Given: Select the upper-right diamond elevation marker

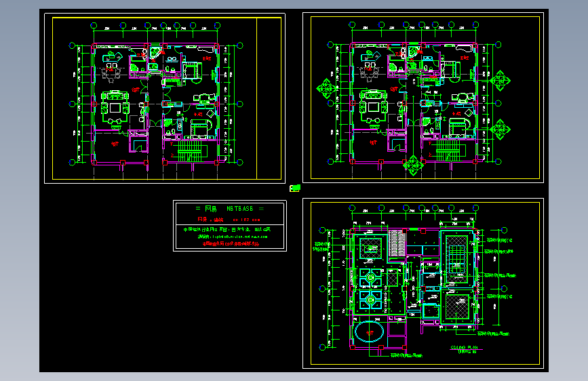Looking at the screenshot, I should click(501, 80).
